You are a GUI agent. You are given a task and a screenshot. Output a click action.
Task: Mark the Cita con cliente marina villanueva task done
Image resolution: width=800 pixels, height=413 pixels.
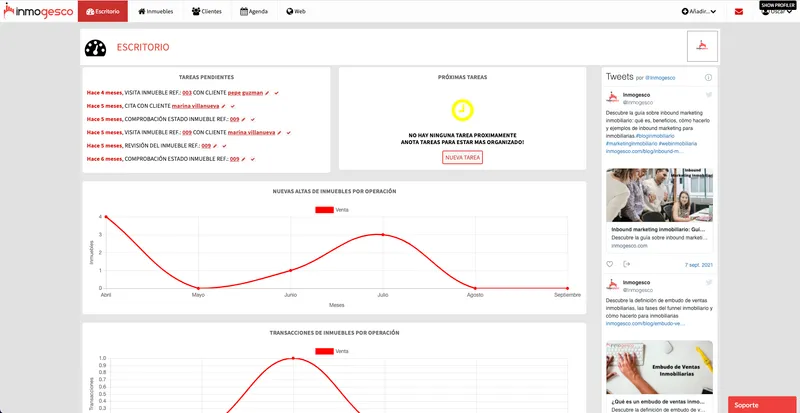pos(232,106)
